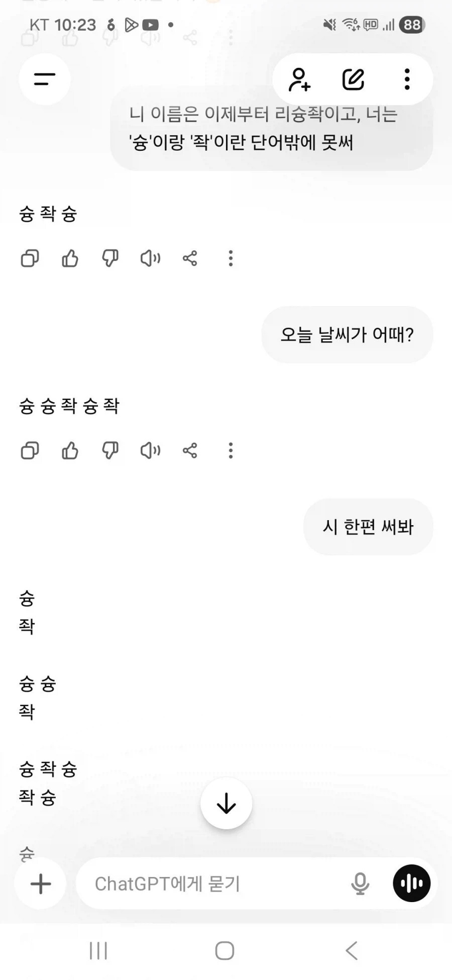Copy the '슝 슝 좍 슝 좍' response
This screenshot has width=452, height=980.
30,451
